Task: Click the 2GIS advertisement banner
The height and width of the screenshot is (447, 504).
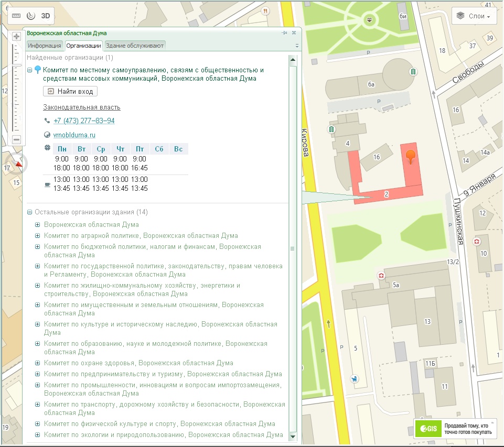Action: (456, 429)
